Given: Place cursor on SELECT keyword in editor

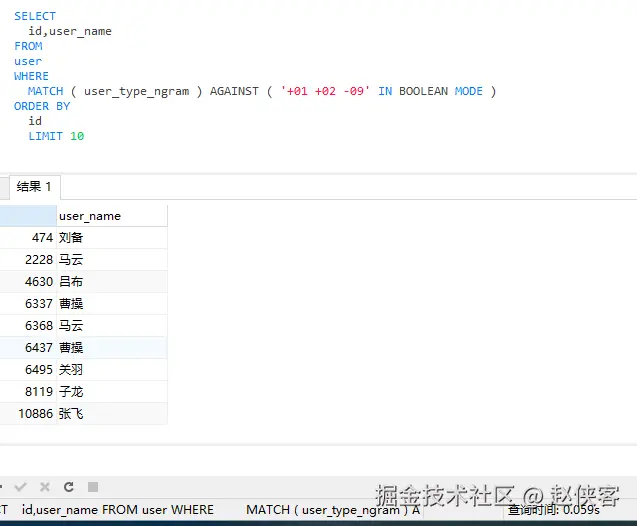Looking at the screenshot, I should point(35,16).
